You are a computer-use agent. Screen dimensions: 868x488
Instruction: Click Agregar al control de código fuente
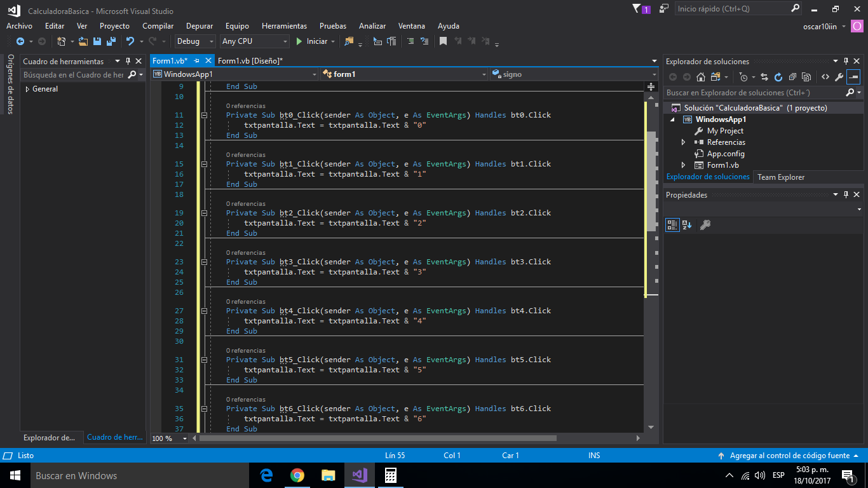point(789,456)
